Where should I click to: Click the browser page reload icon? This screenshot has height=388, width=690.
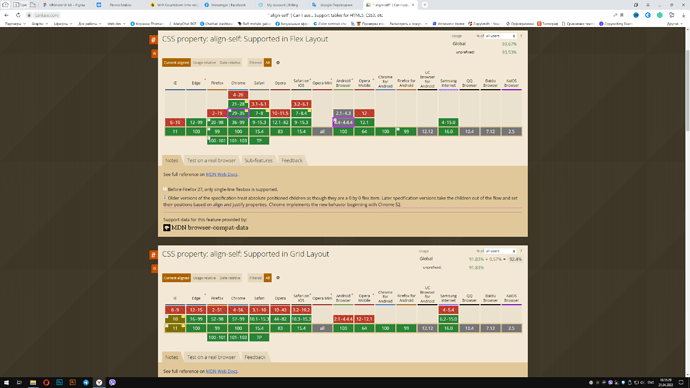point(18,15)
